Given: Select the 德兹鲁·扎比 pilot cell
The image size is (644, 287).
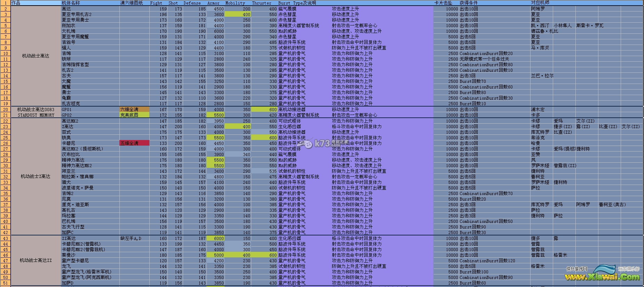Looking at the screenshot, I should (544, 31).
